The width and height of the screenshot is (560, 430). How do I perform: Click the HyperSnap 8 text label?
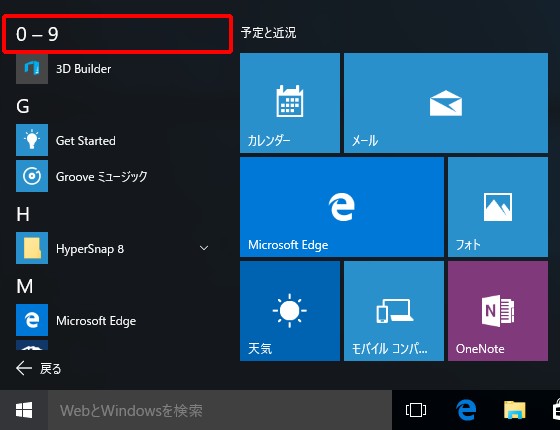click(x=90, y=249)
